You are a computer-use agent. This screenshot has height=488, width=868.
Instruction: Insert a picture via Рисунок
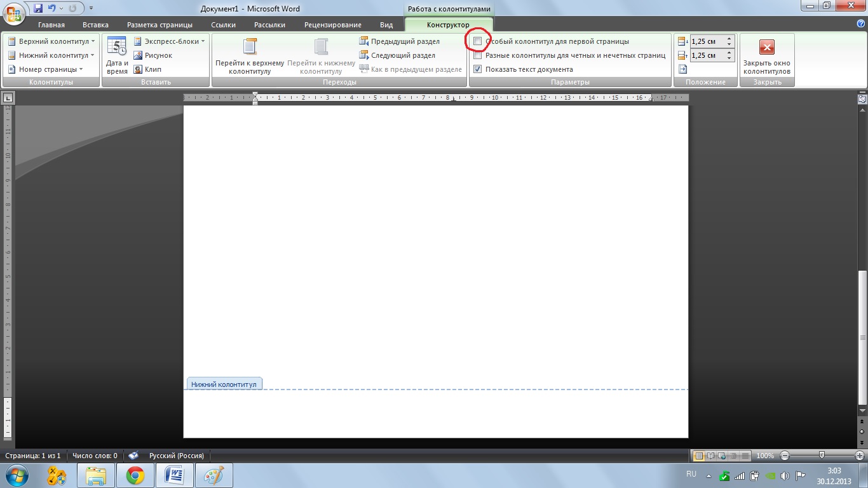tap(153, 55)
